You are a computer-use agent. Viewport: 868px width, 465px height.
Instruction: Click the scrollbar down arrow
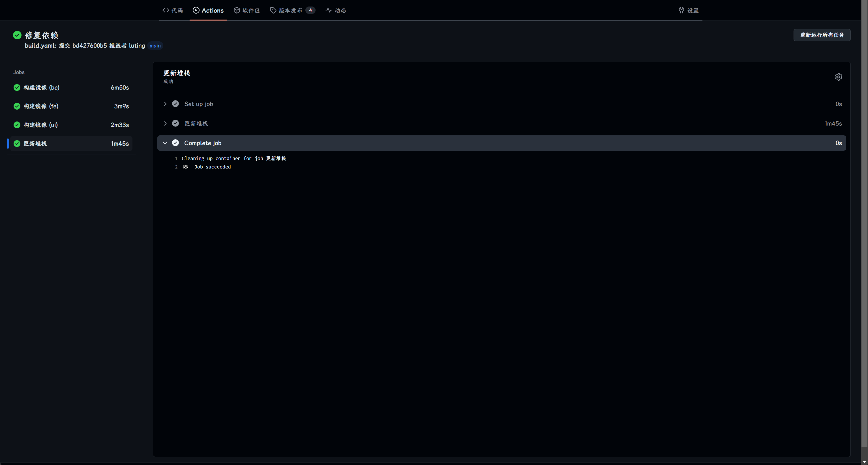click(x=864, y=462)
